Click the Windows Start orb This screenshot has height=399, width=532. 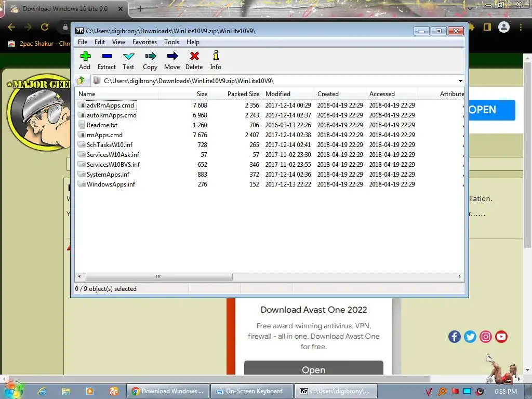[14, 391]
